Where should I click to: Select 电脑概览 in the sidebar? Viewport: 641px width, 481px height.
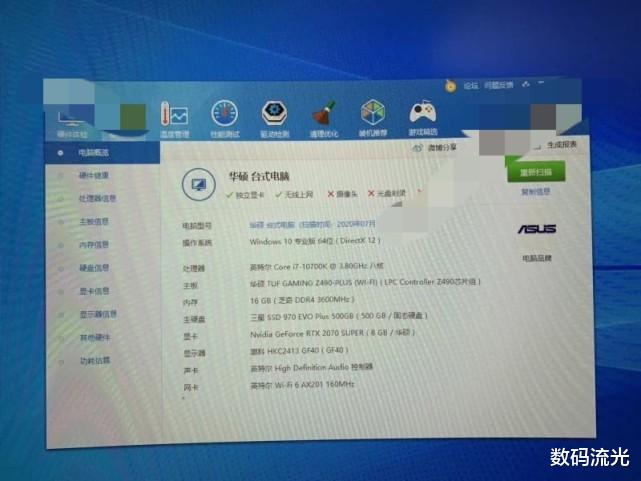tap(102, 153)
